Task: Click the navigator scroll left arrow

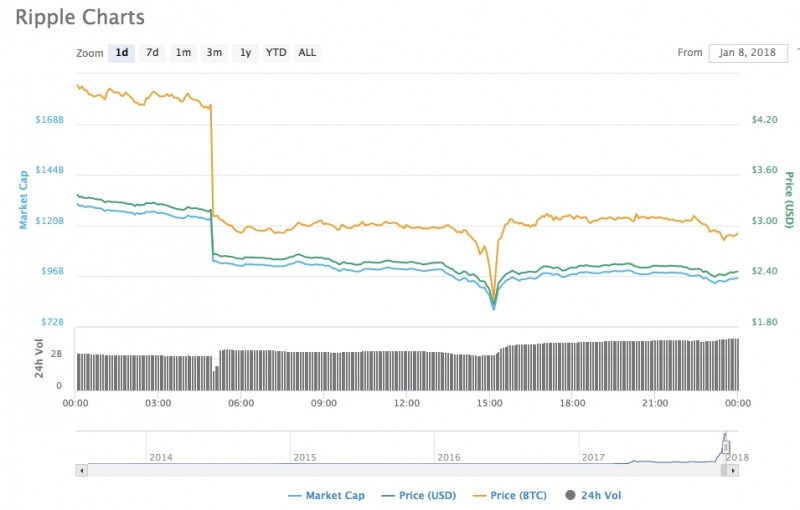Action: tap(82, 469)
